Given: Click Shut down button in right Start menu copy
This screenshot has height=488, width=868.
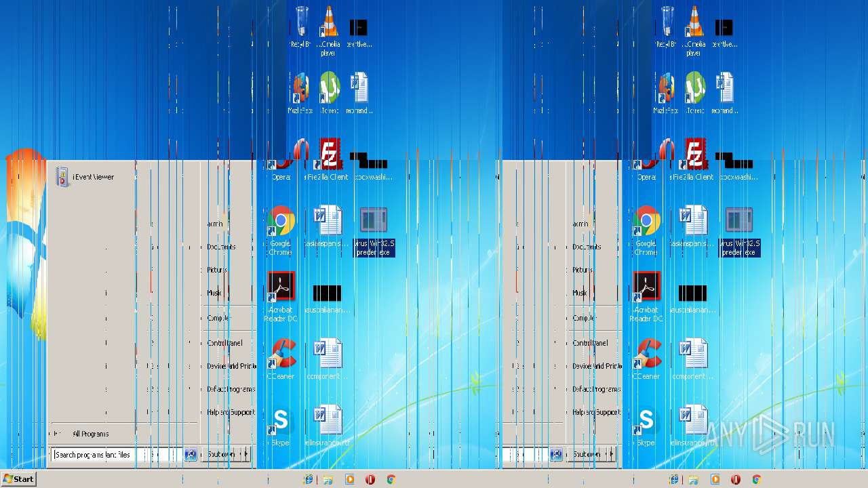Looking at the screenshot, I should click(587, 454).
